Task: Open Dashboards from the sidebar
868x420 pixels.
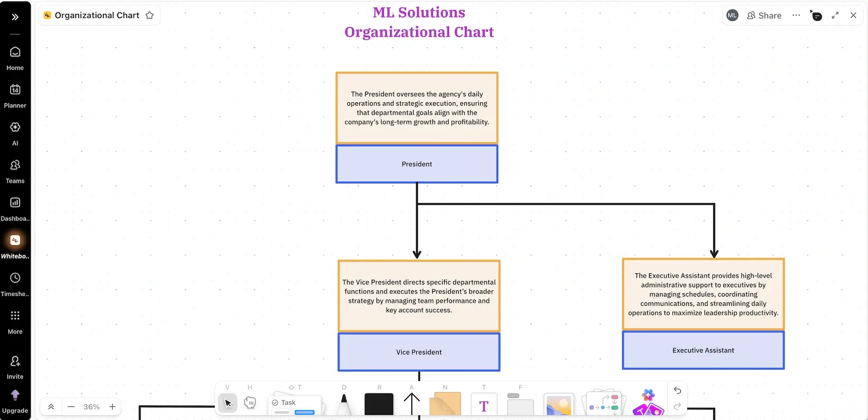Action: click(x=15, y=209)
